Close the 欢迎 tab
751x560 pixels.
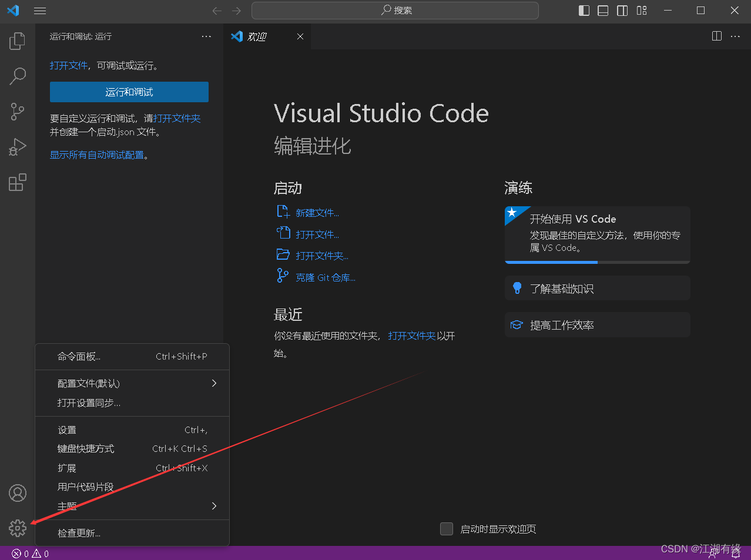[300, 36]
